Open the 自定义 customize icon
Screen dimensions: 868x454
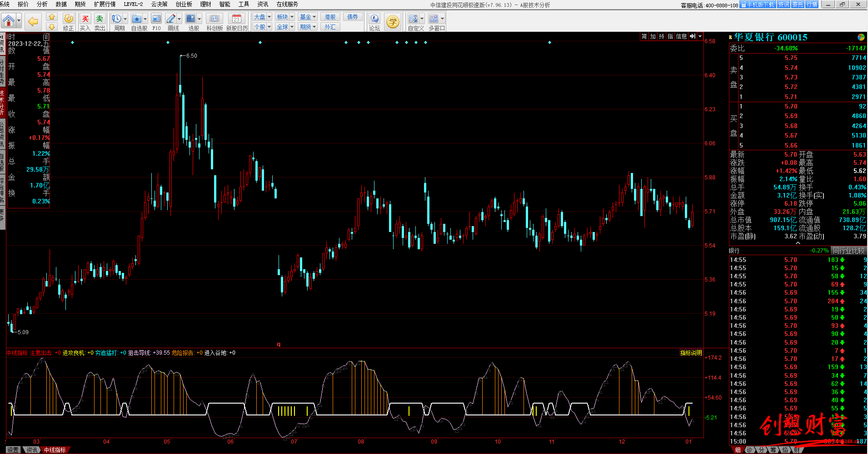click(413, 19)
